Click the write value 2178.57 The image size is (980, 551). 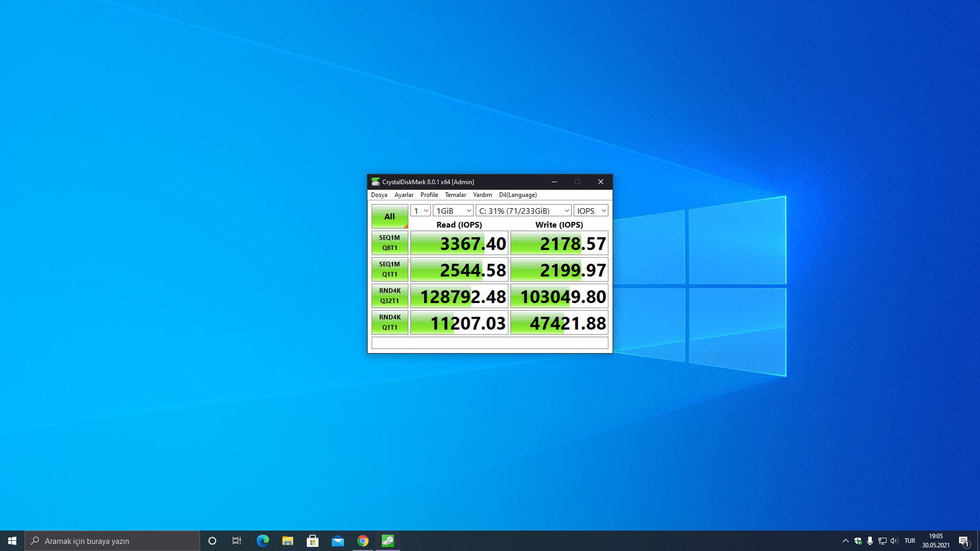pyautogui.click(x=559, y=243)
